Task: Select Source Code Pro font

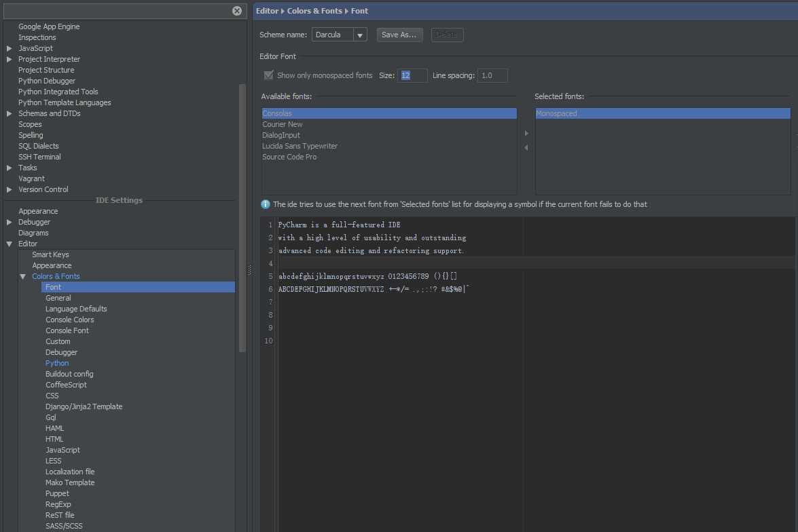Action: (x=389, y=157)
